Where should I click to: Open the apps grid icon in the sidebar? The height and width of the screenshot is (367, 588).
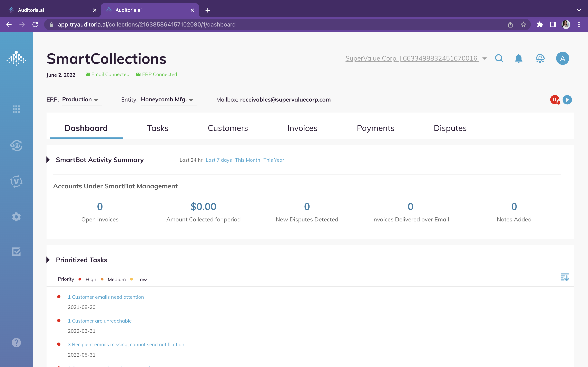[16, 109]
